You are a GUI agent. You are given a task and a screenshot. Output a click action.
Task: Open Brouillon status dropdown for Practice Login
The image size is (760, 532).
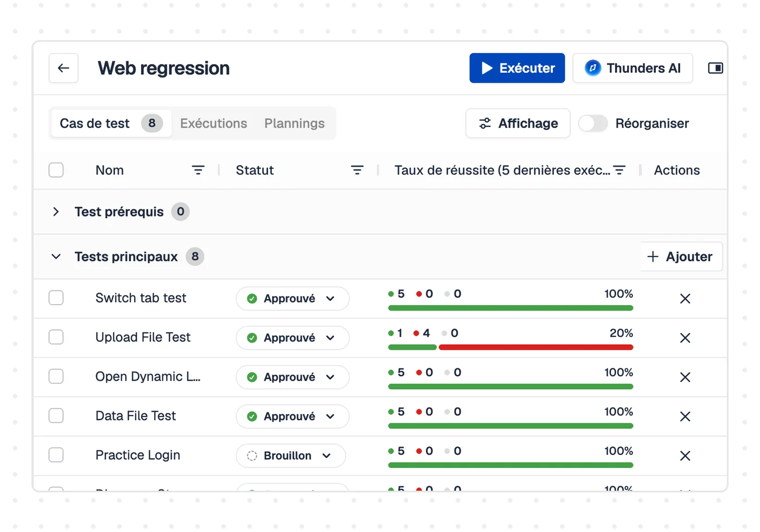pos(291,455)
